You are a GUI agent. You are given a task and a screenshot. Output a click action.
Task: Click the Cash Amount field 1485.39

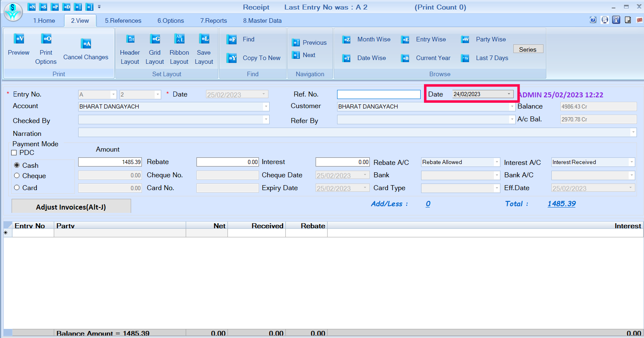[x=110, y=162]
